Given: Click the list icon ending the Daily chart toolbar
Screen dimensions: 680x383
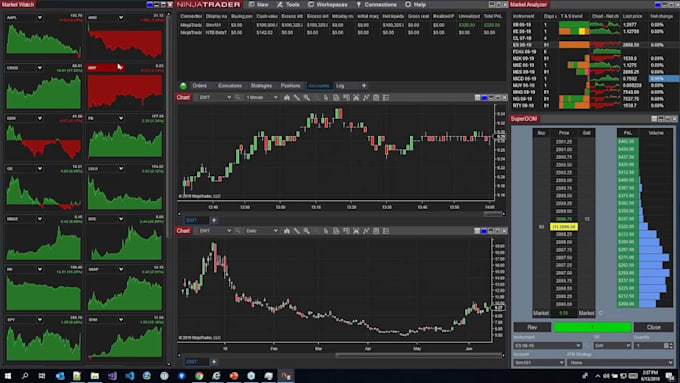Looking at the screenshot, I should click(x=386, y=231).
